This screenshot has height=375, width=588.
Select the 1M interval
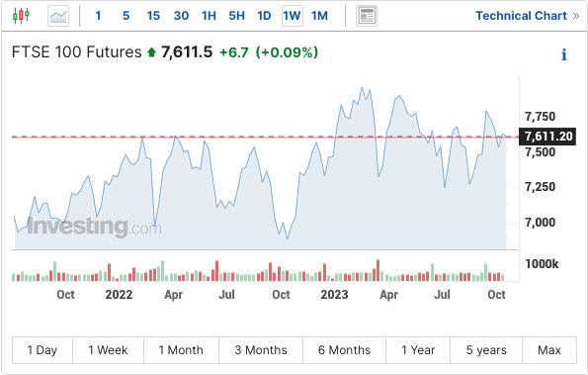click(319, 16)
